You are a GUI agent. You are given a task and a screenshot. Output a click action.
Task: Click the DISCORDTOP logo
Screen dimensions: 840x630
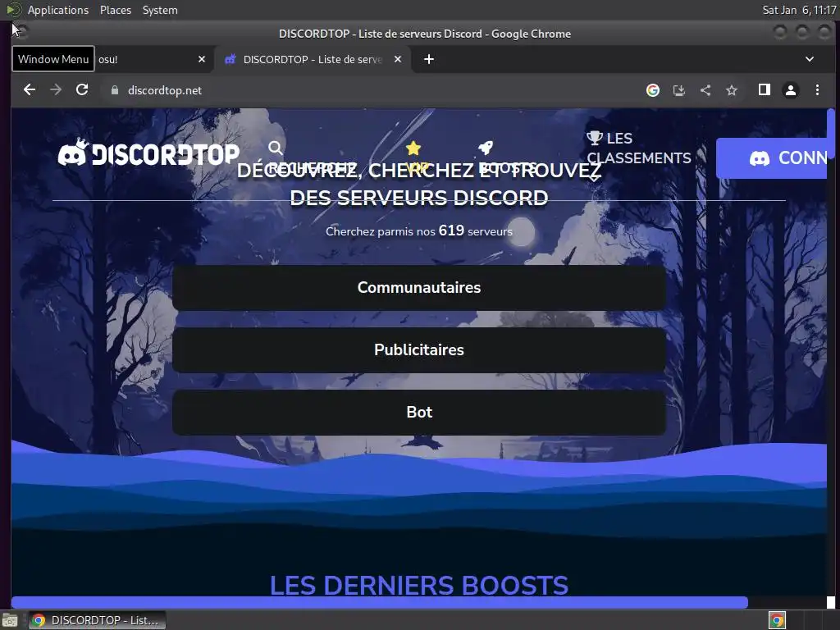[x=148, y=153]
